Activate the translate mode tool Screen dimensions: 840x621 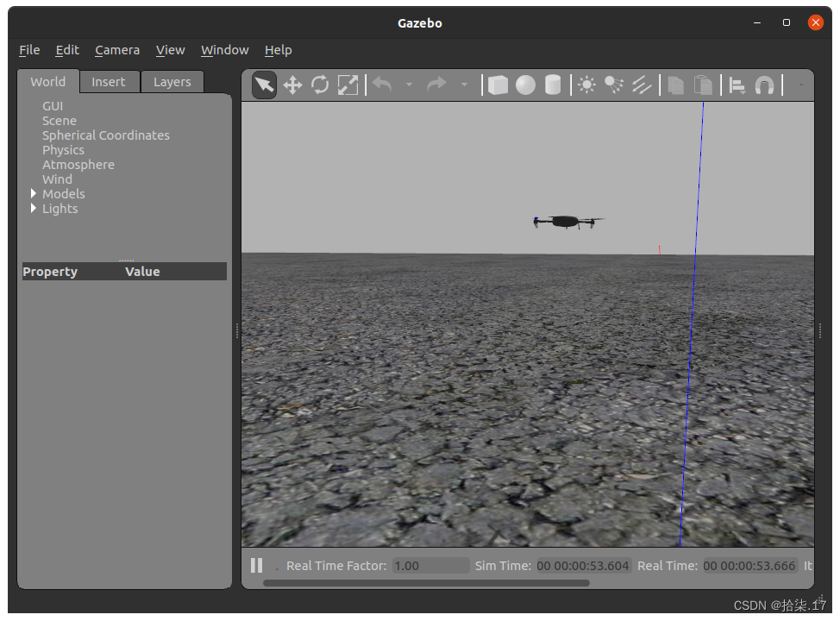coord(292,85)
